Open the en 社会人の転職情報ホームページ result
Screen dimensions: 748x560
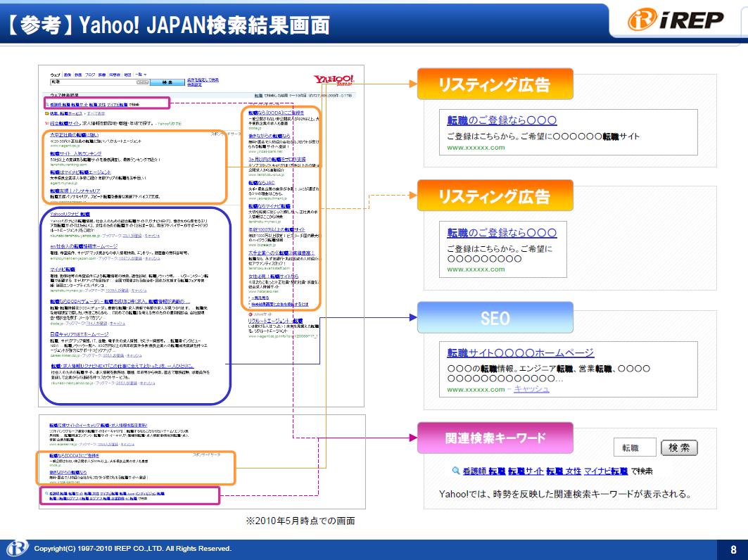point(84,246)
